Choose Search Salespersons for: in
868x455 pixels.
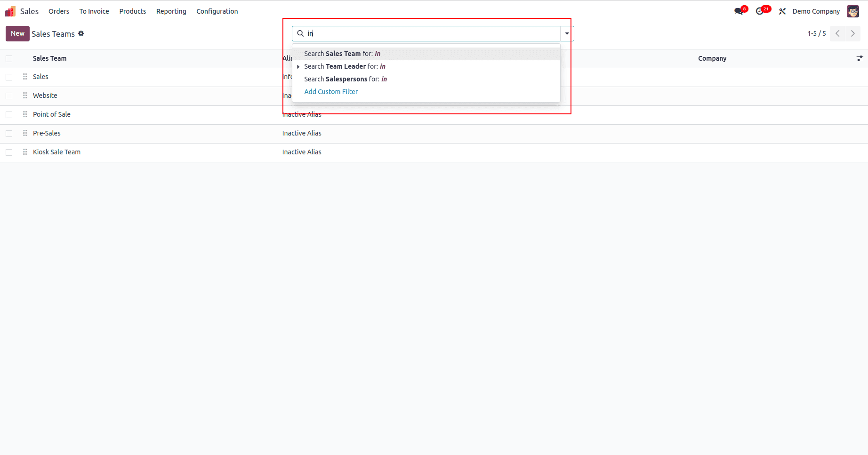click(x=426, y=79)
